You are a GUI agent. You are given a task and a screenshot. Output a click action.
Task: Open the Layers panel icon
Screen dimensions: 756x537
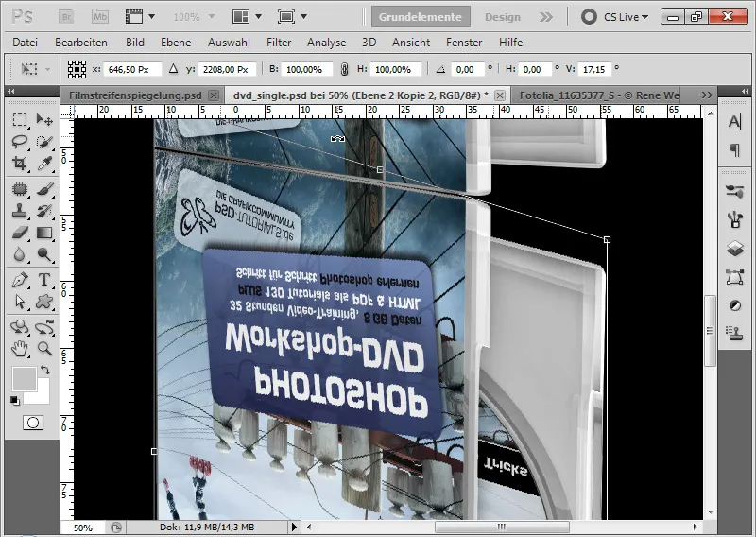pos(735,249)
